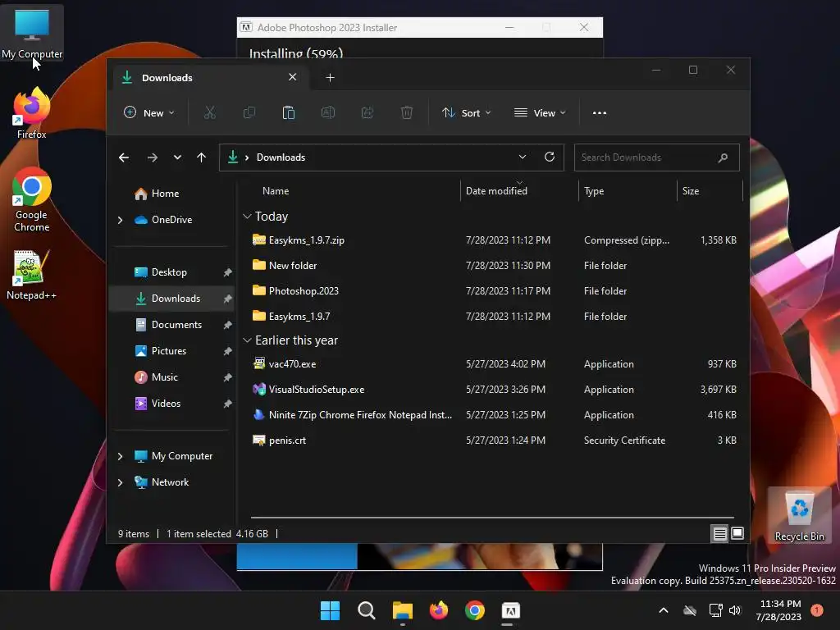Expand address bar history dropdown
Screen dimensions: 840x630
coord(523,157)
